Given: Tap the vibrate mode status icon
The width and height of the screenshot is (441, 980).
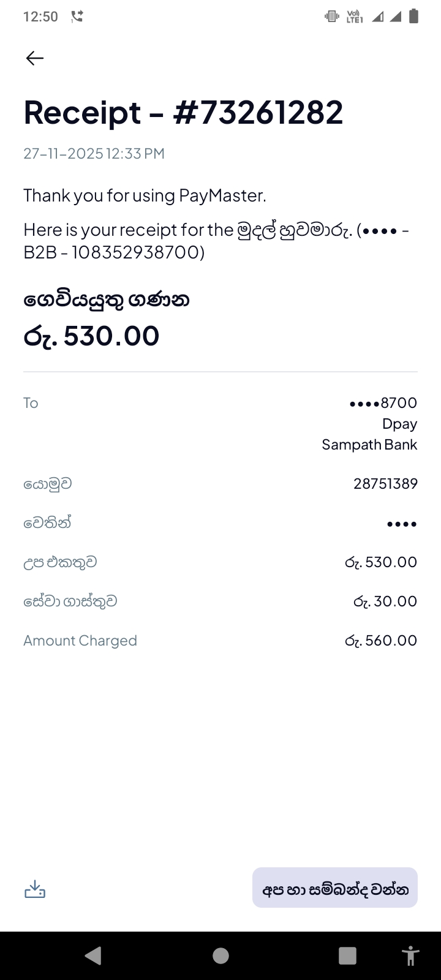Looking at the screenshot, I should tap(331, 17).
